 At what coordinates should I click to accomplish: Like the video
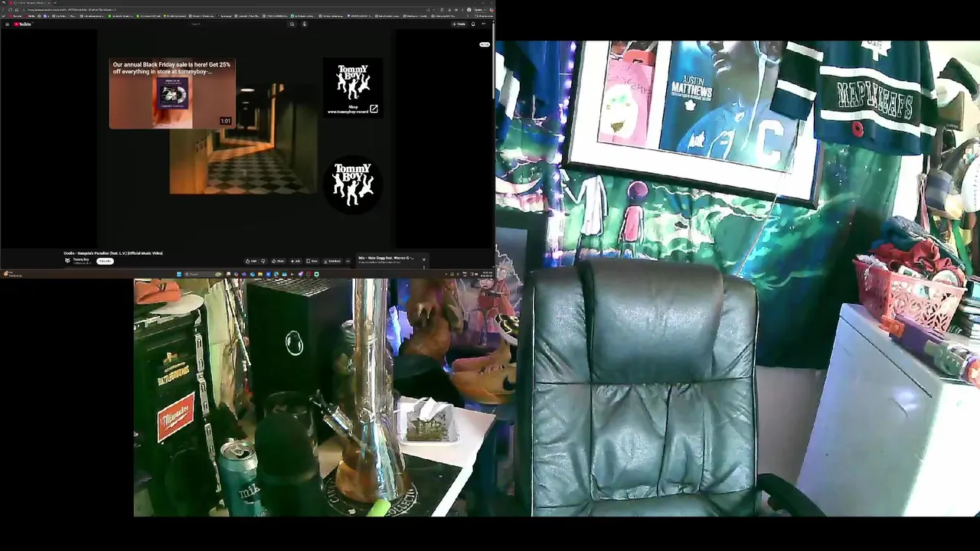[x=250, y=261]
